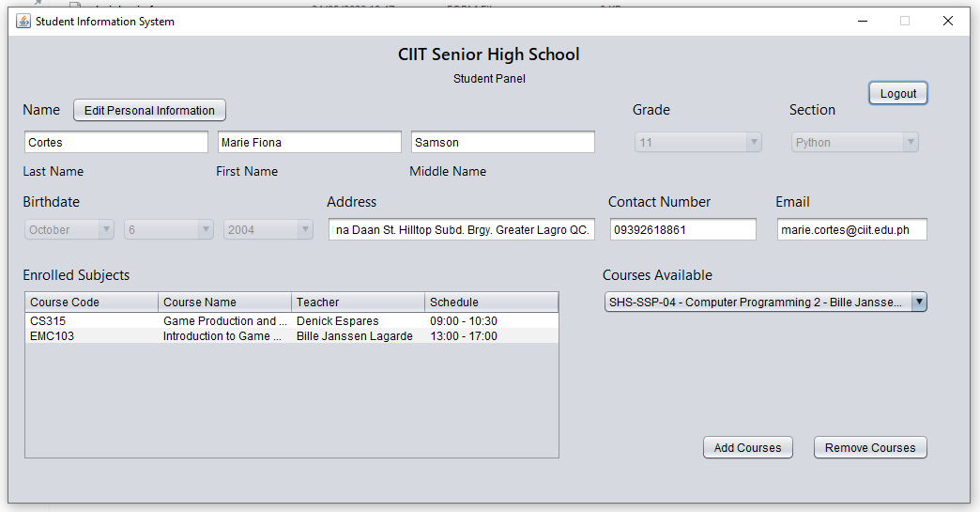The height and width of the screenshot is (512, 980).
Task: Click the Logout button
Action: tap(897, 94)
